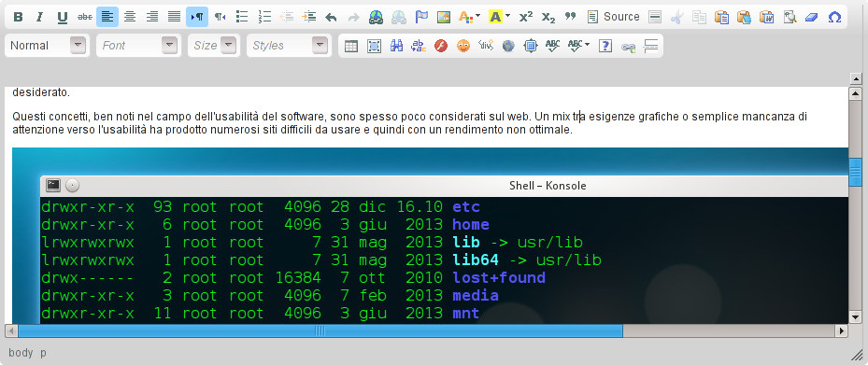
Task: Click the undo arrow icon
Action: click(331, 17)
